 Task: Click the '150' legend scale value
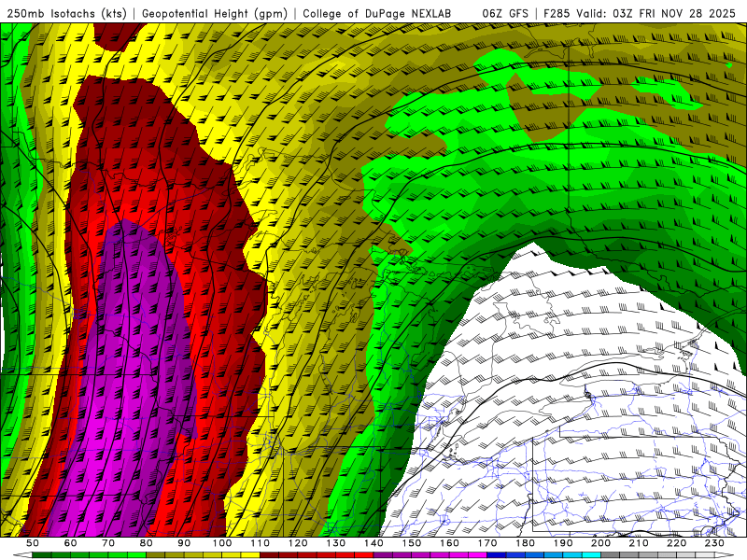pos(412,543)
